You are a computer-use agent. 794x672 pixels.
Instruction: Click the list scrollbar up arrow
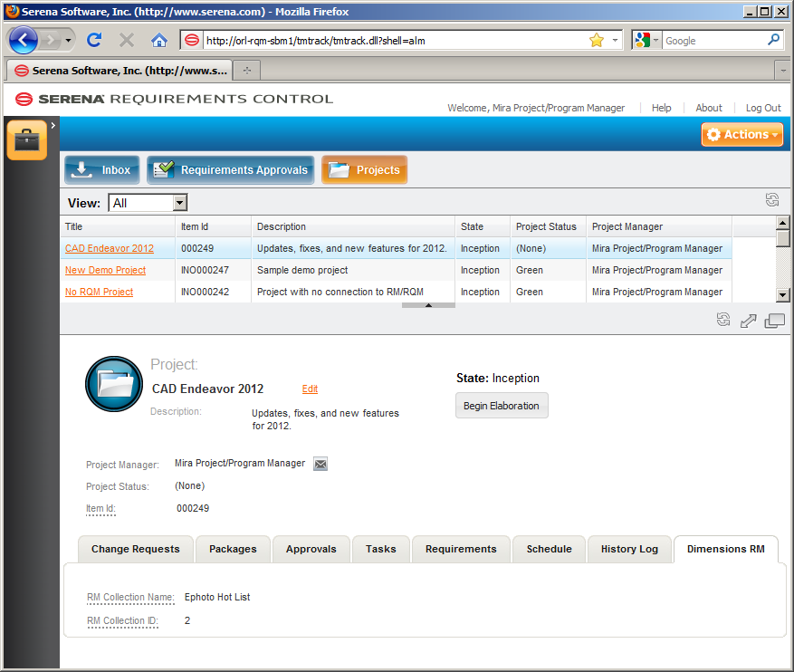click(x=783, y=223)
